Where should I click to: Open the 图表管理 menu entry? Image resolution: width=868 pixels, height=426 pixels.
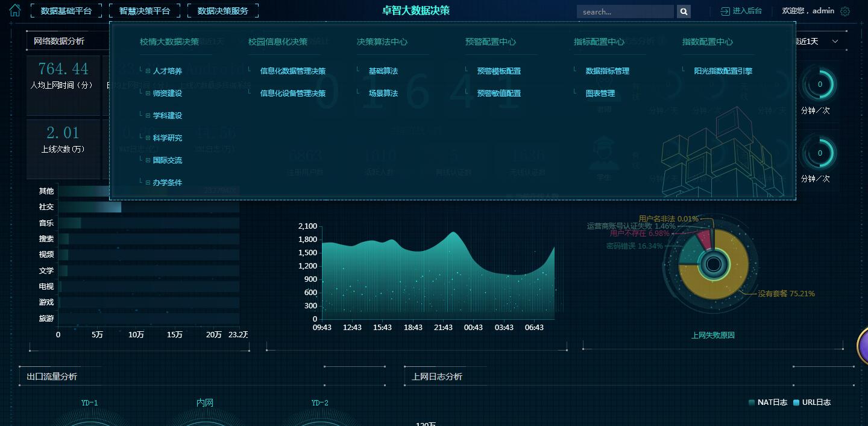600,94
